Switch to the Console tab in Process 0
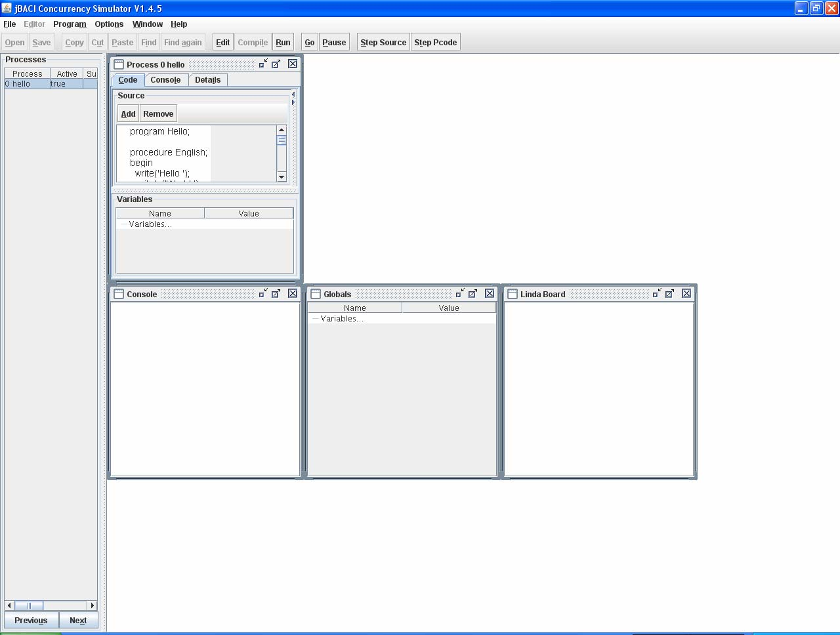840x635 pixels. pos(165,80)
